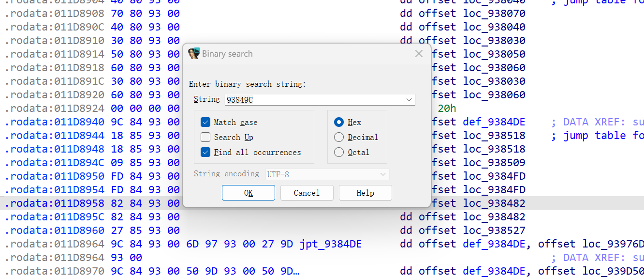Select the loc_938527 label in disassembly

point(494,231)
